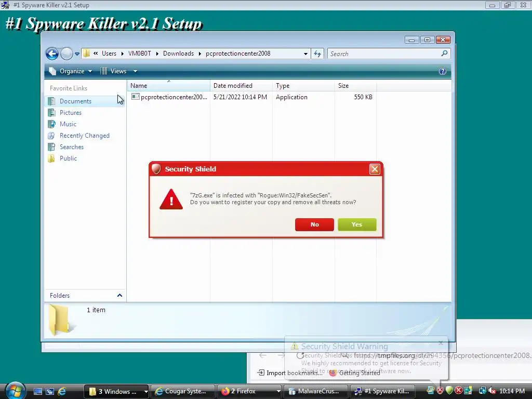The image size is (532, 399).
Task: Click the Explorer Forward arrow button
Action: (66, 54)
